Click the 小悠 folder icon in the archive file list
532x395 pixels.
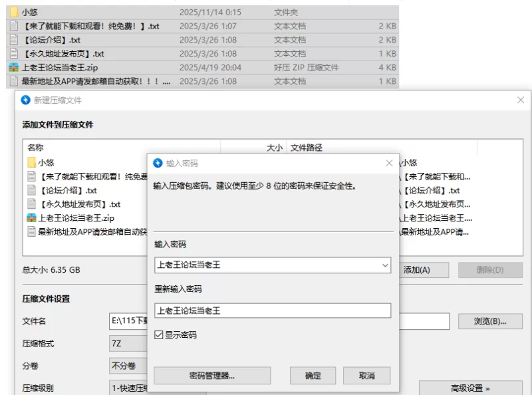(x=31, y=162)
